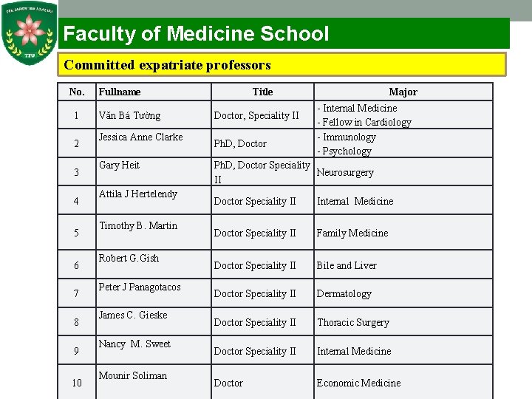Screen dimensions: 532x399
Task: Click the Gary Heit name cell
Action: (x=119, y=165)
